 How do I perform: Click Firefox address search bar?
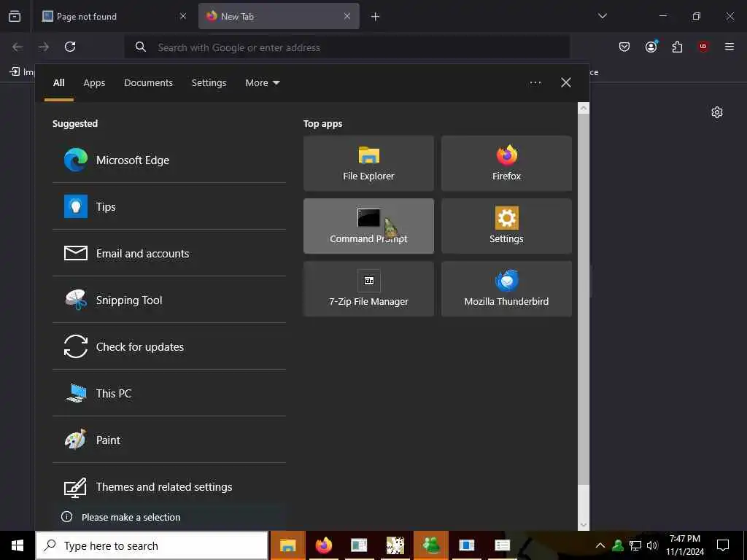pyautogui.click(x=347, y=47)
